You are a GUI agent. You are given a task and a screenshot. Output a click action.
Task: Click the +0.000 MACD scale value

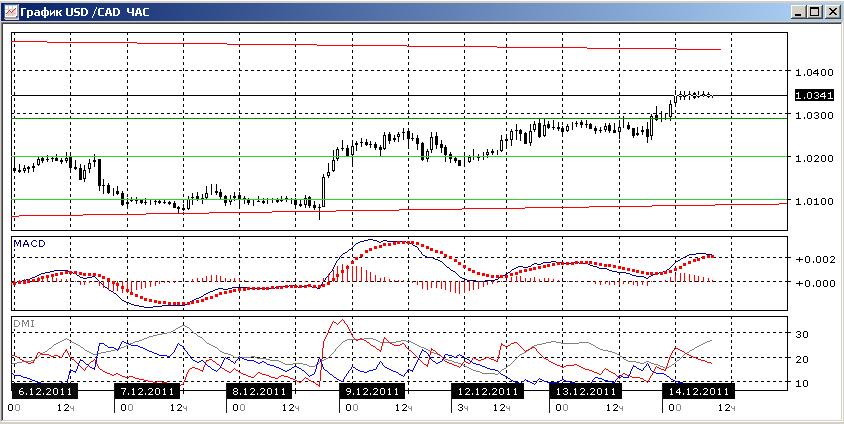coord(814,284)
